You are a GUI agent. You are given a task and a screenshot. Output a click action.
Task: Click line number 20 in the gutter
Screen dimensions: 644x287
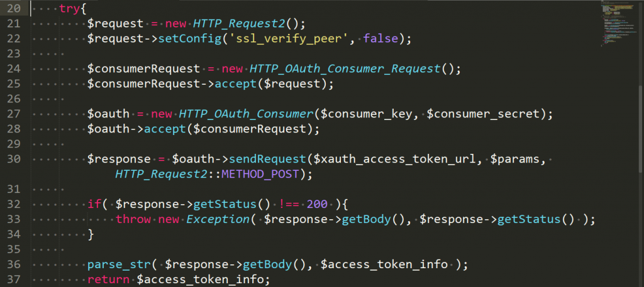(14, 9)
